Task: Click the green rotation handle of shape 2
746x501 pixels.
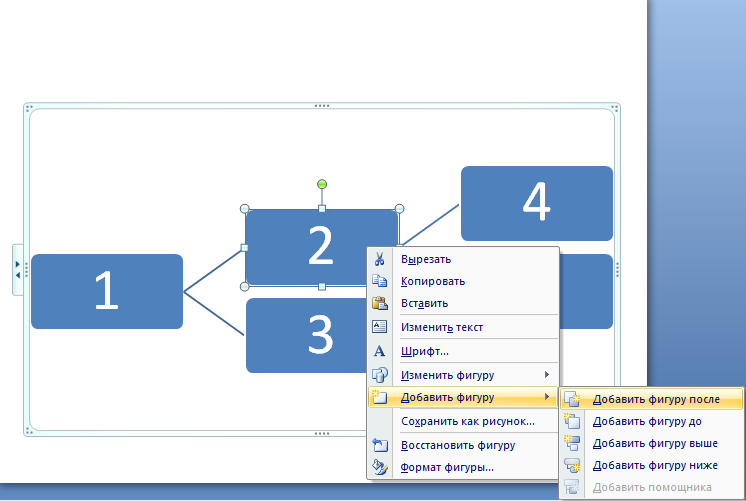Action: click(322, 184)
